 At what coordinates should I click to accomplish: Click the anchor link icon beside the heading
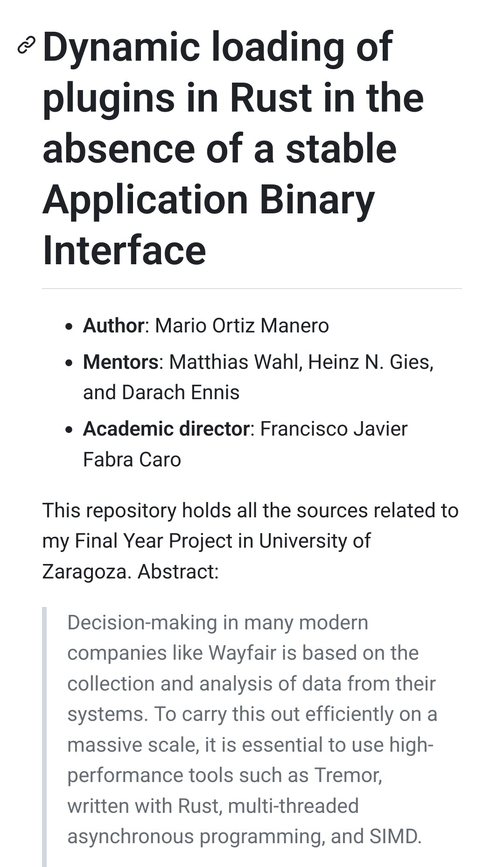(x=26, y=45)
